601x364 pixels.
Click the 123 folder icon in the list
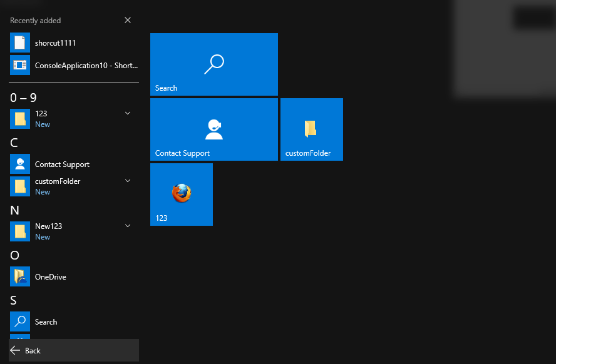[x=20, y=119]
